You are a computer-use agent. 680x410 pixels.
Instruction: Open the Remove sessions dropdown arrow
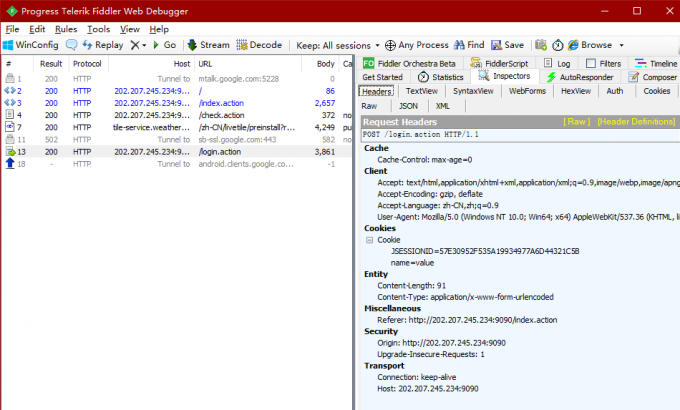[144, 45]
